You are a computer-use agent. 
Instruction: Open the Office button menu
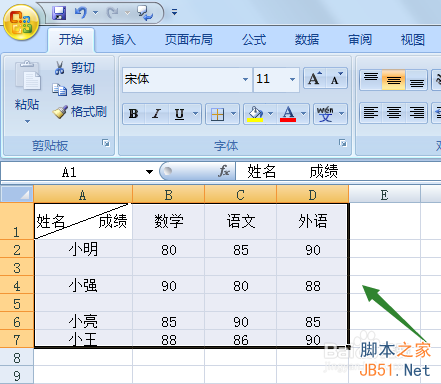(x=21, y=23)
